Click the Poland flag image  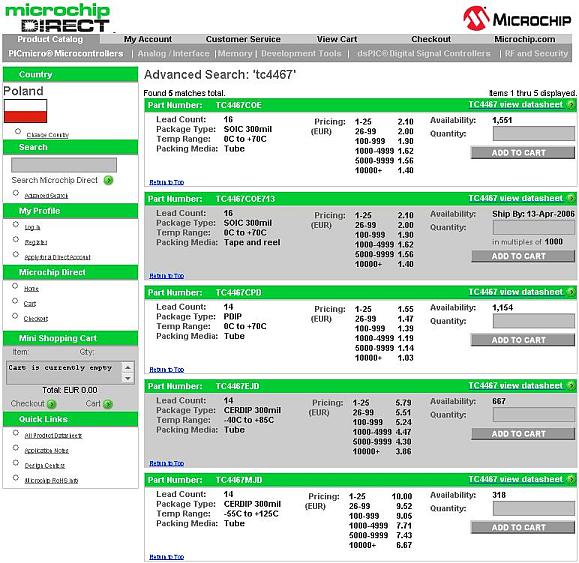25,111
